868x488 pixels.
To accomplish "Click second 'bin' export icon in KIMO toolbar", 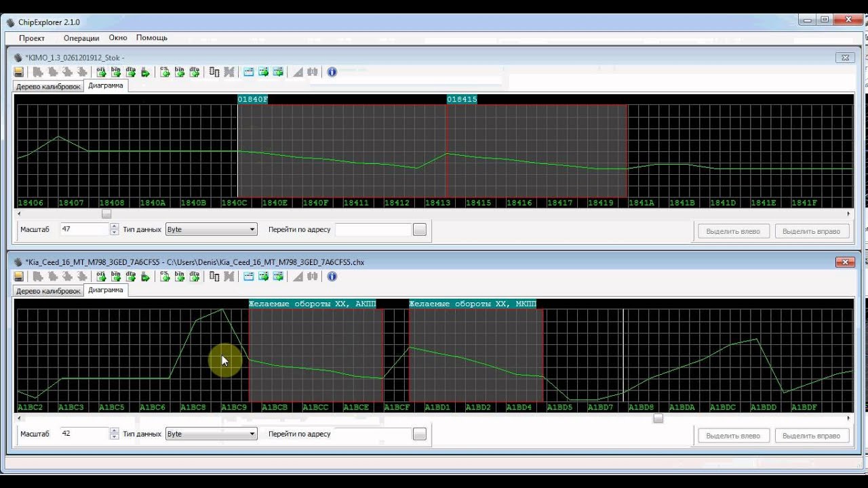I will tap(180, 72).
